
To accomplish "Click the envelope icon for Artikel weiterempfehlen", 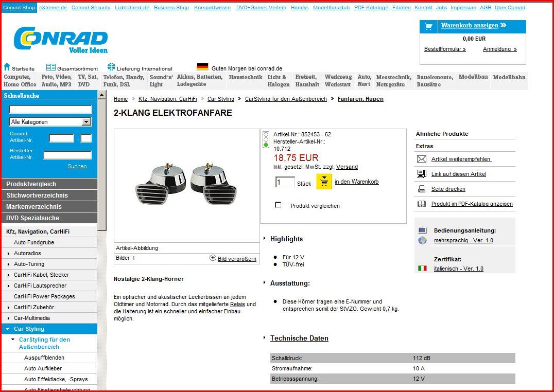I will click(422, 159).
